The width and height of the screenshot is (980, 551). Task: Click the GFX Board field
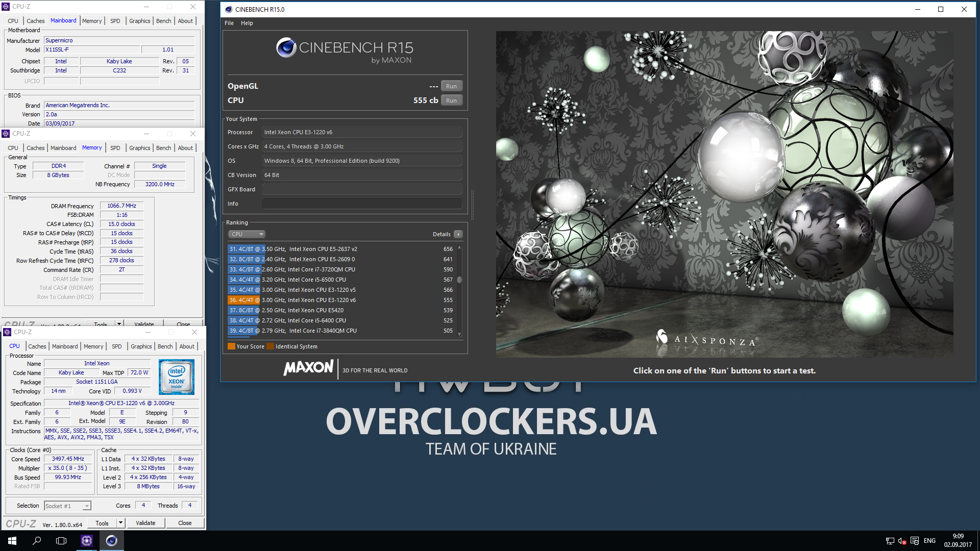point(362,189)
